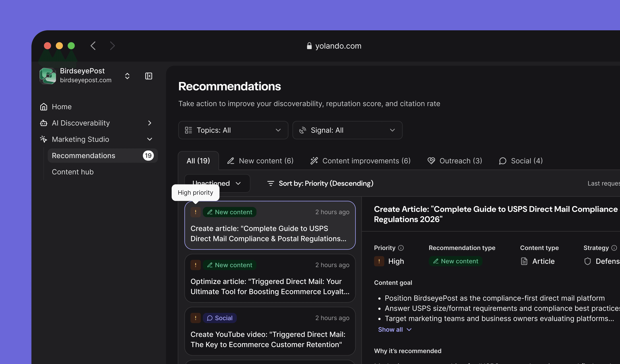This screenshot has width=620, height=364.
Task: Expand AI Discoverability menu
Action: (x=150, y=123)
